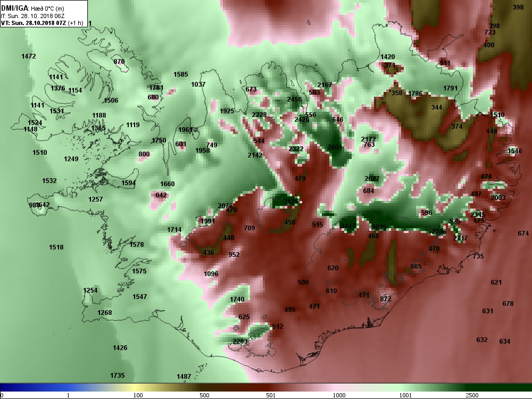Click the value 1119 on the map
This screenshot has height=399, width=532.
click(x=132, y=125)
